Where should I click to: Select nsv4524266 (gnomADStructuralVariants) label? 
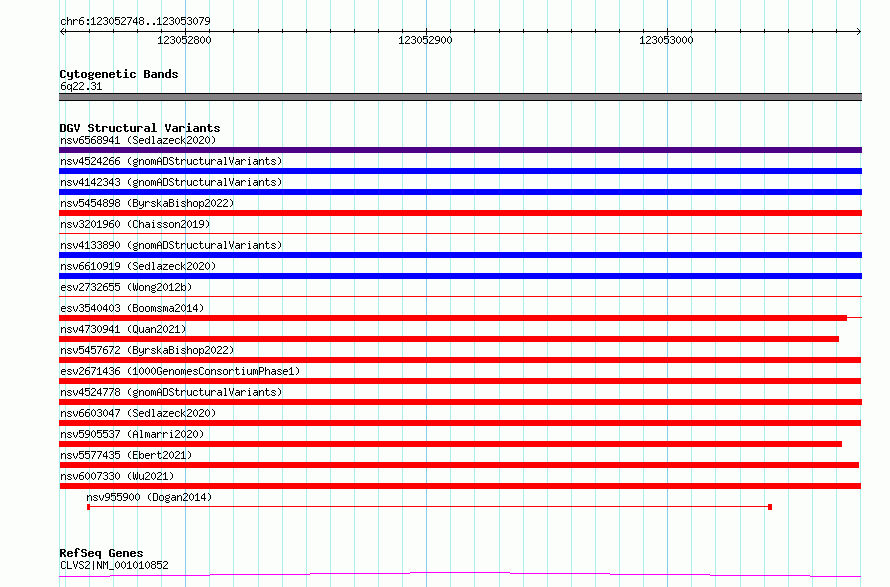coord(171,161)
